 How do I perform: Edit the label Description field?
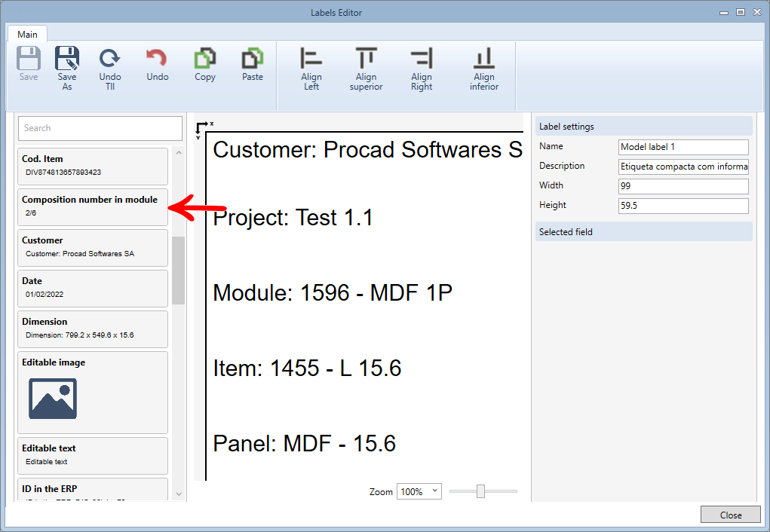pyautogui.click(x=683, y=167)
